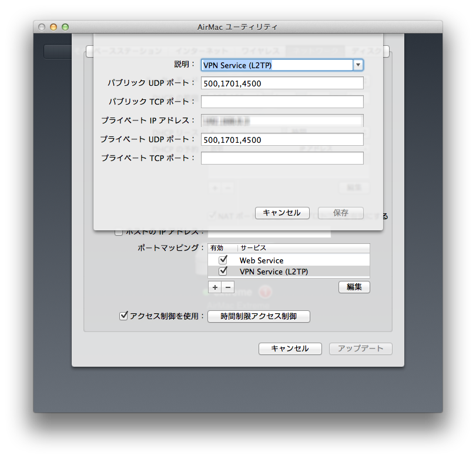
Task: Click the 説明 field with VPN Service (L2TP)
Action: coord(277,65)
